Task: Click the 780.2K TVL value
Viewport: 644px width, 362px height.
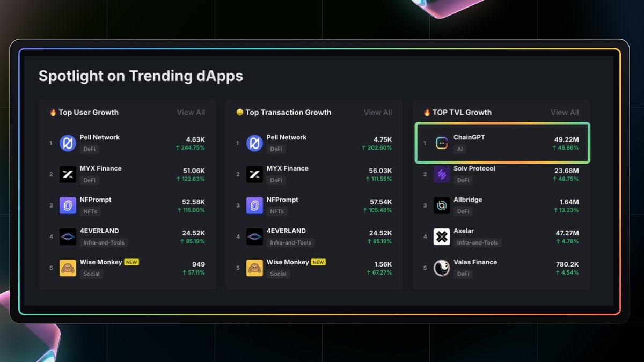Action: [567, 264]
